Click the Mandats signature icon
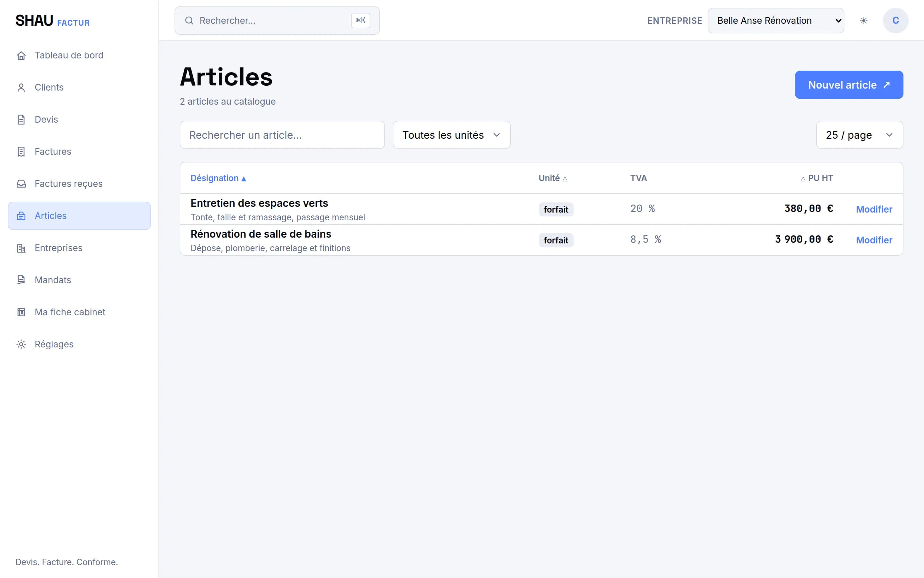The image size is (924, 578). (x=21, y=280)
